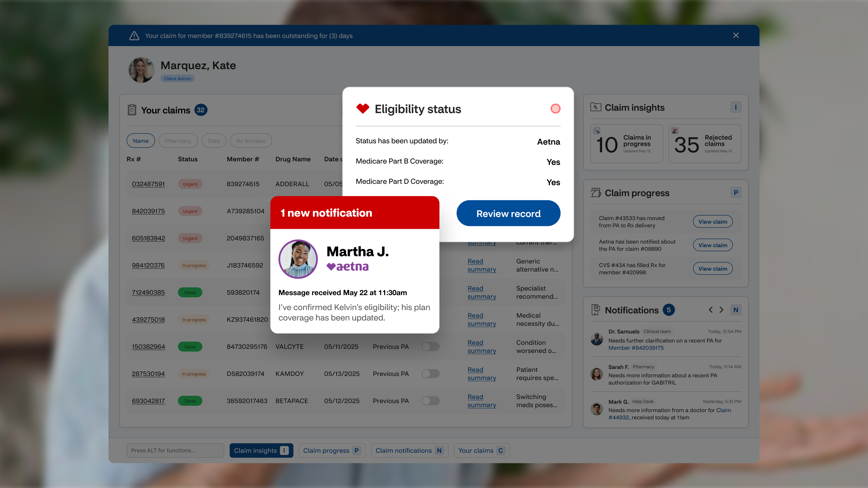Screen dimensions: 868x488
Task: Toggle the switch on the VALCYTE row
Action: point(431,346)
